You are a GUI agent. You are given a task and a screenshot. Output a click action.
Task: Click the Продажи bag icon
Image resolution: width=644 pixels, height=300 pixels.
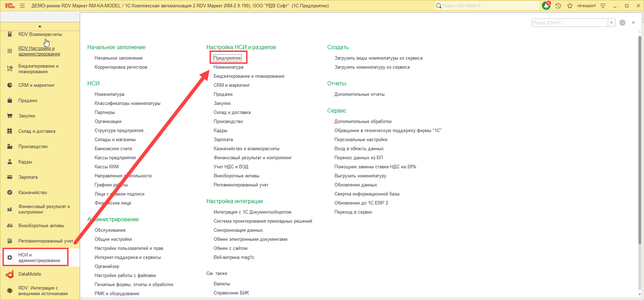[10, 100]
